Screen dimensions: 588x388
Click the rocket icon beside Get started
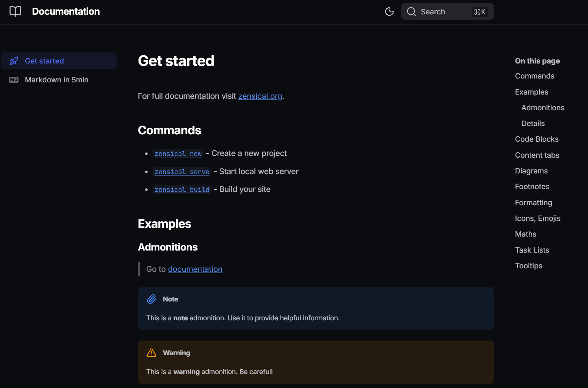(x=14, y=61)
